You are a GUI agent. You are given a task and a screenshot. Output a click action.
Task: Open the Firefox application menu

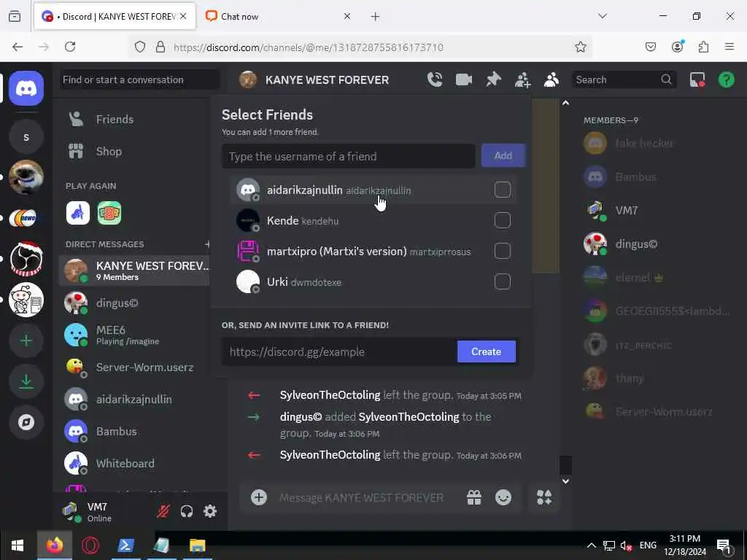tap(729, 47)
